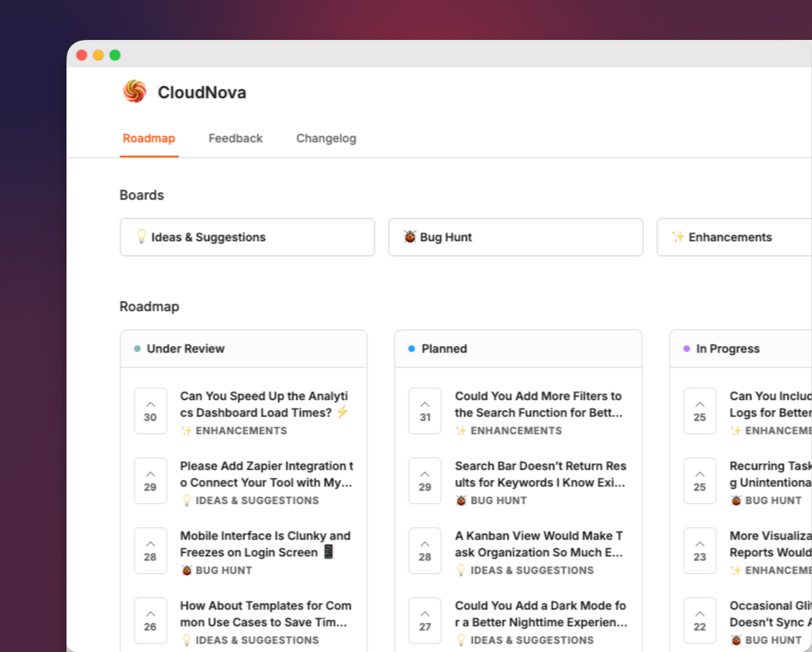The width and height of the screenshot is (812, 652).
Task: Click ENHANCEMENTS tag under Analytics Dashboard post
Action: point(234,431)
